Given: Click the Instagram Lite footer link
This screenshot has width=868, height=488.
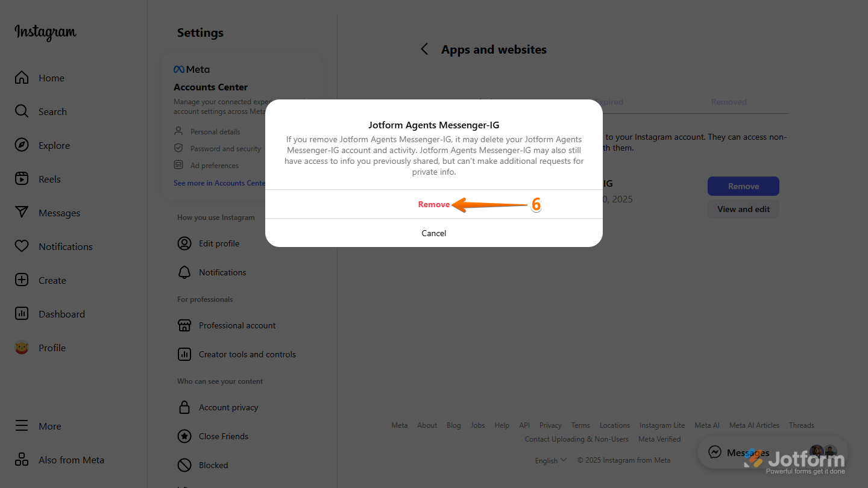Looking at the screenshot, I should pos(662,425).
